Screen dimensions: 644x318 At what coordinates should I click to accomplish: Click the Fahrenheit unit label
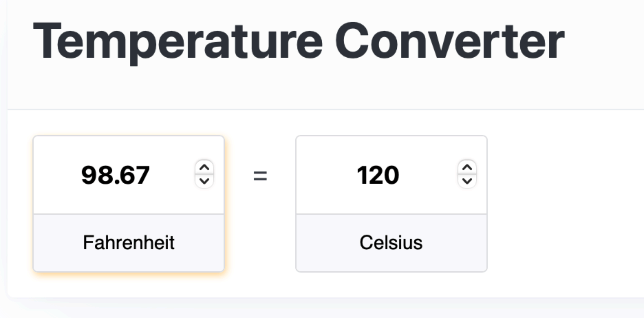[x=128, y=243]
